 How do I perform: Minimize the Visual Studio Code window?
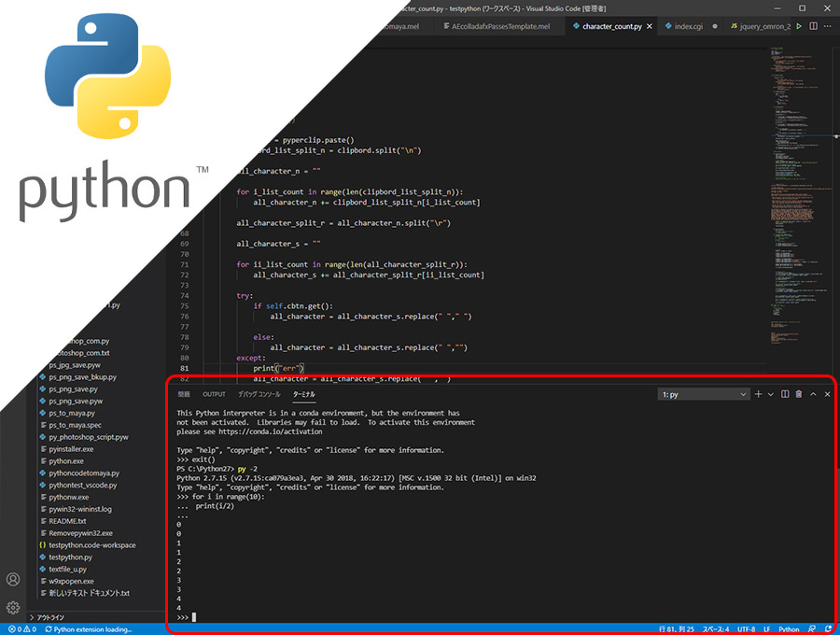pos(777,8)
